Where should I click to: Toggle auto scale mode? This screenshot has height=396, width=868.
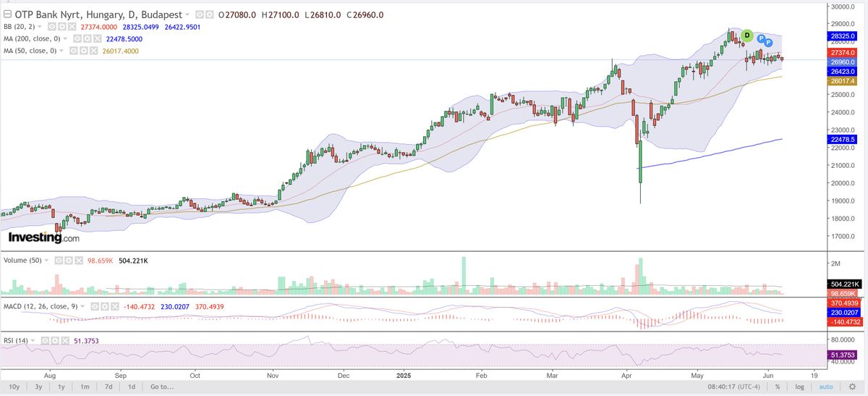826,387
